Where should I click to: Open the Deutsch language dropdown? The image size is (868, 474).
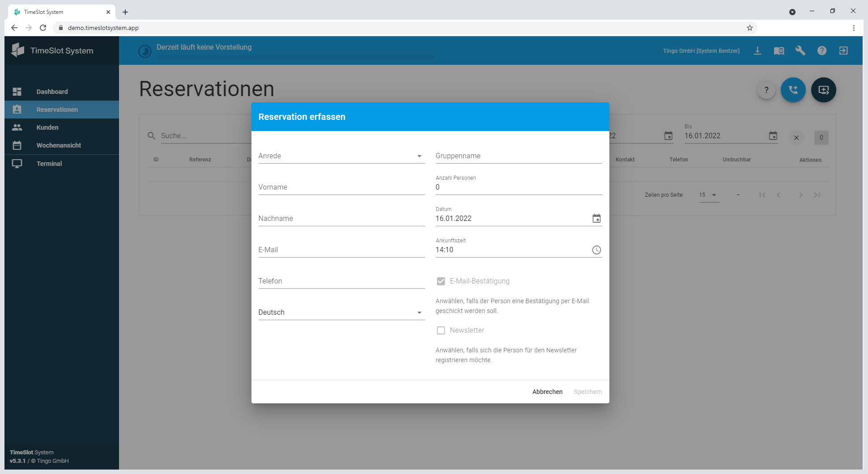[341, 312]
